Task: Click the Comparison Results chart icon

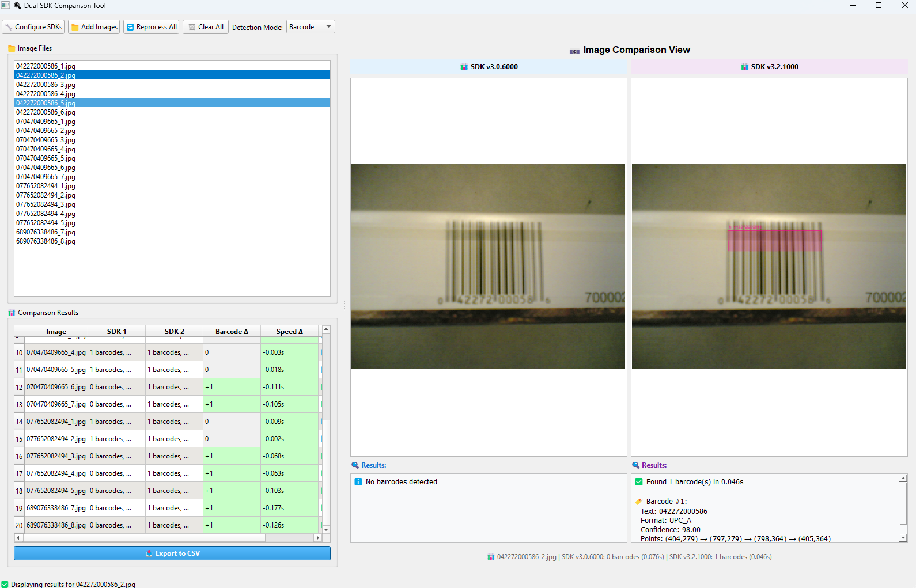Action: pos(12,313)
